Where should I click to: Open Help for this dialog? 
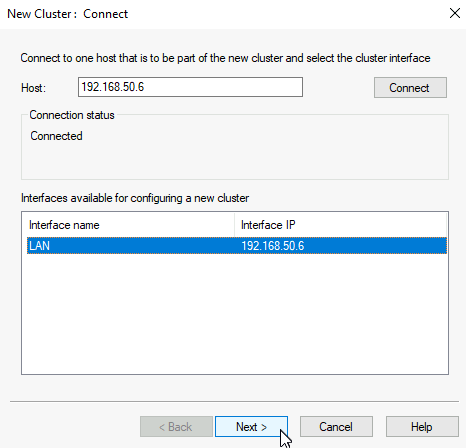point(422,427)
